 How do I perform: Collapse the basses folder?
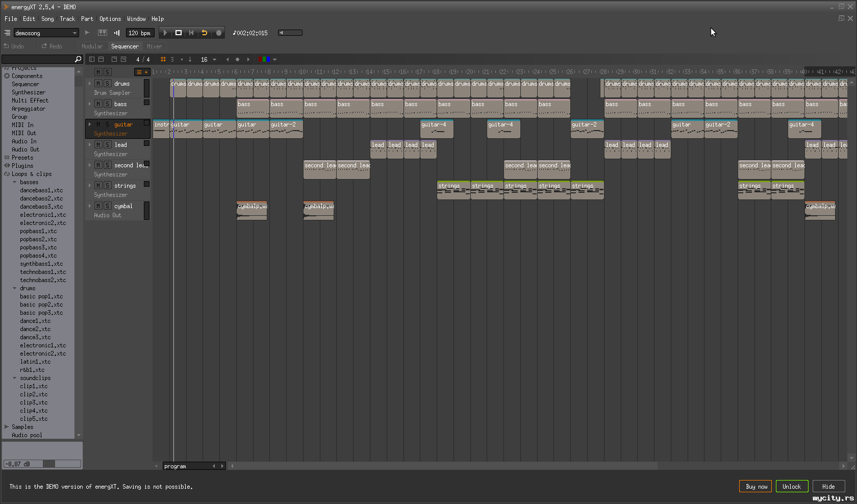tap(15, 182)
